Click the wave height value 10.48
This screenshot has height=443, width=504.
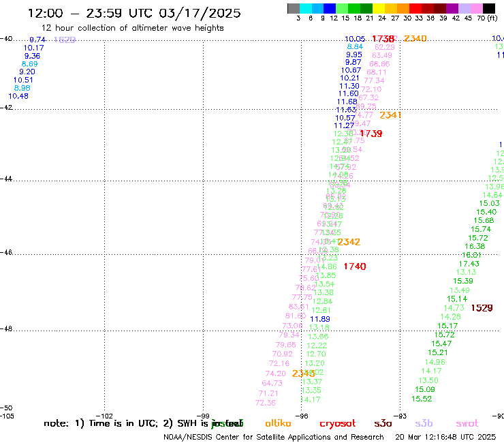pos(18,96)
